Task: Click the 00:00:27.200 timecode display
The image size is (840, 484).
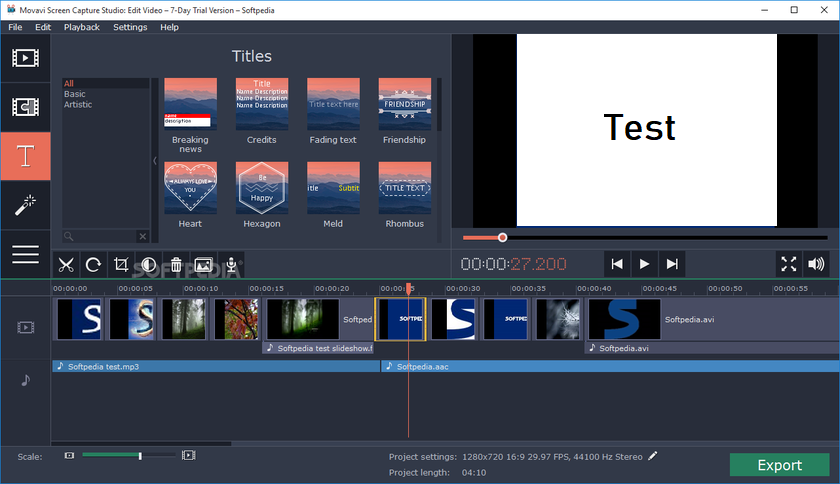Action: [x=513, y=264]
